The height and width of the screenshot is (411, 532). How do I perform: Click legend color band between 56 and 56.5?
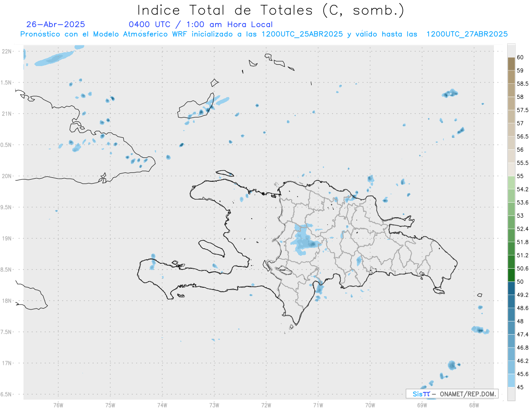[x=511, y=143]
